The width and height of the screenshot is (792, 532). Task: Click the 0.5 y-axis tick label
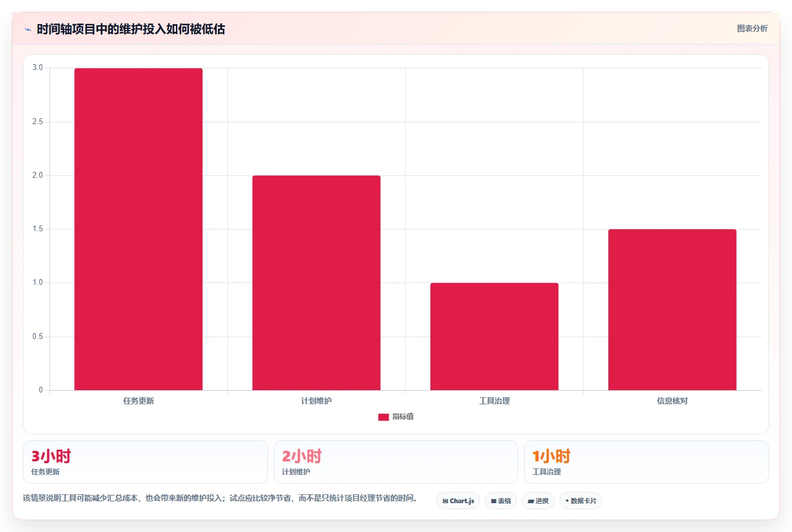pyautogui.click(x=38, y=337)
